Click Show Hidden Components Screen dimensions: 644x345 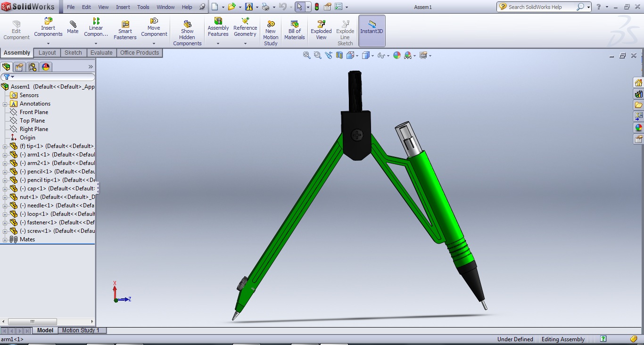(187, 33)
